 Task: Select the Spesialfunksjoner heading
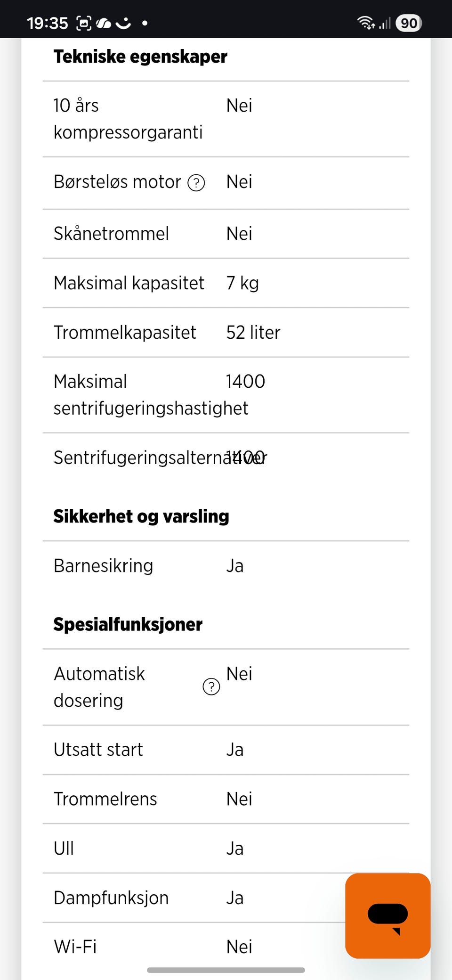pos(128,624)
